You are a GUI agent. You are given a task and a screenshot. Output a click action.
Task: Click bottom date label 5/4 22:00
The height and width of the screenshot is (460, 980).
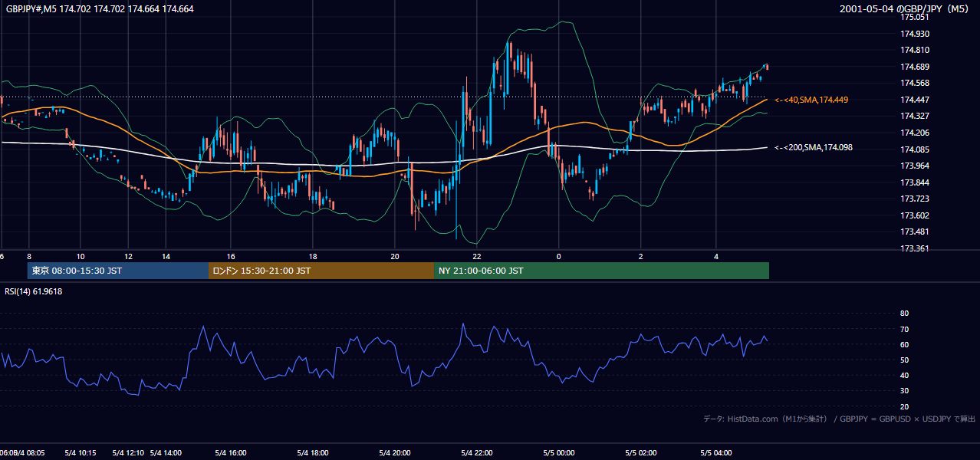coord(476,453)
